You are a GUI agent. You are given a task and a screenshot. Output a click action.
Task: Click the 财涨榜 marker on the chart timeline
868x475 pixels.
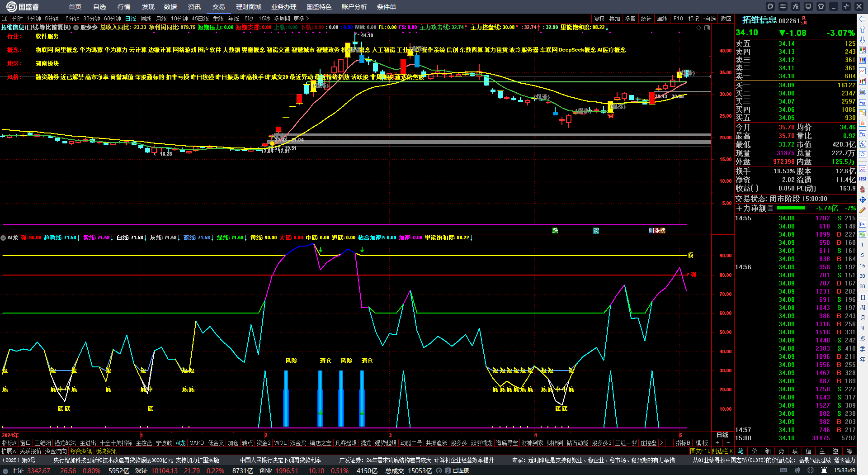coord(657,231)
